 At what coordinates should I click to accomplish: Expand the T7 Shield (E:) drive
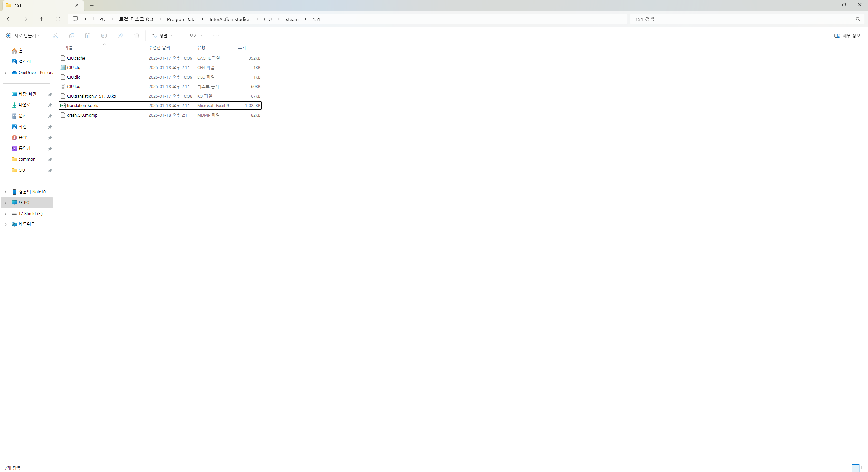(x=5, y=214)
